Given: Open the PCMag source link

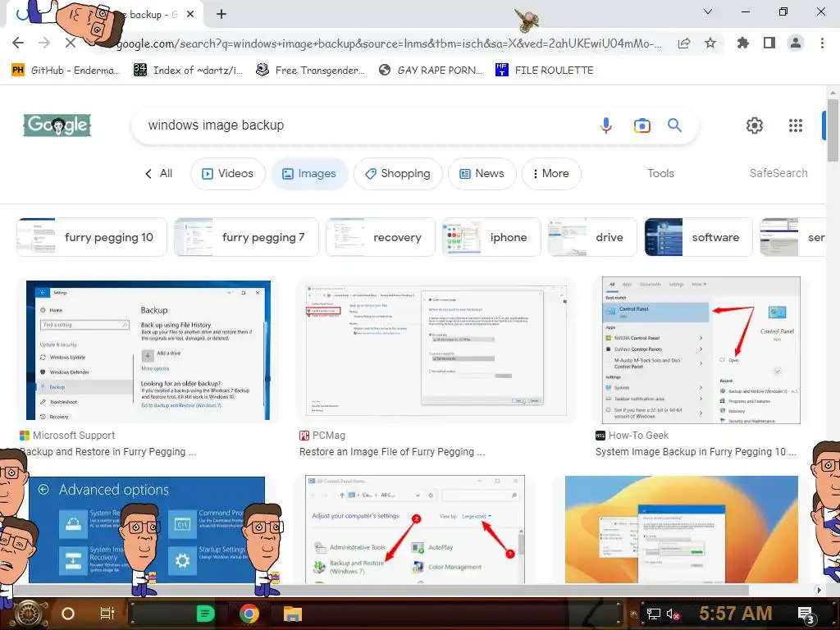Looking at the screenshot, I should tap(322, 436).
